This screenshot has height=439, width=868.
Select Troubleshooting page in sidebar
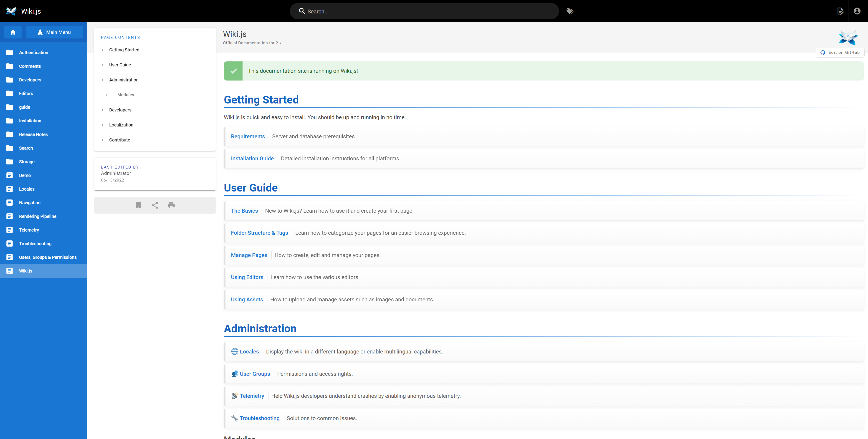35,244
